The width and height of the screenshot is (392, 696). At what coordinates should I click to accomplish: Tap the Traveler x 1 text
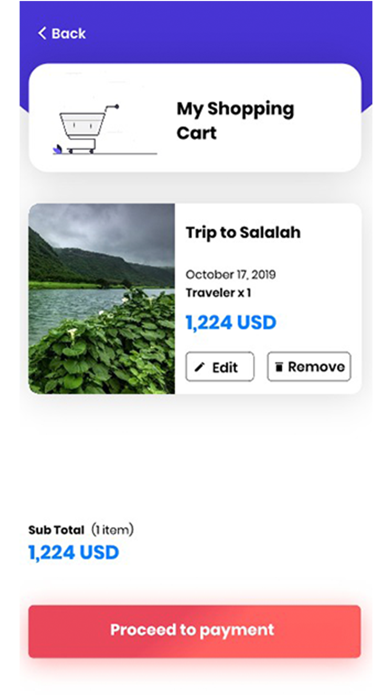coord(218,293)
